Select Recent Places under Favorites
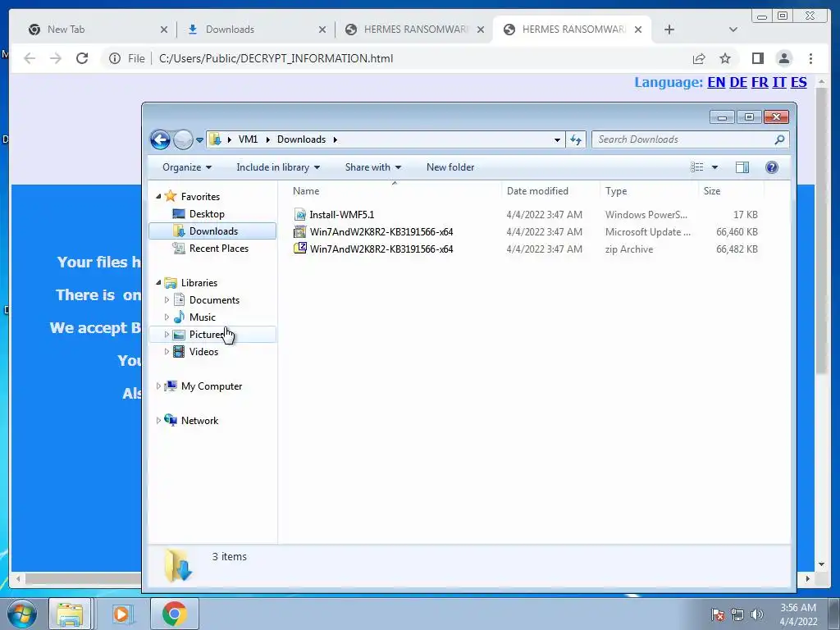840x630 pixels. click(x=218, y=248)
